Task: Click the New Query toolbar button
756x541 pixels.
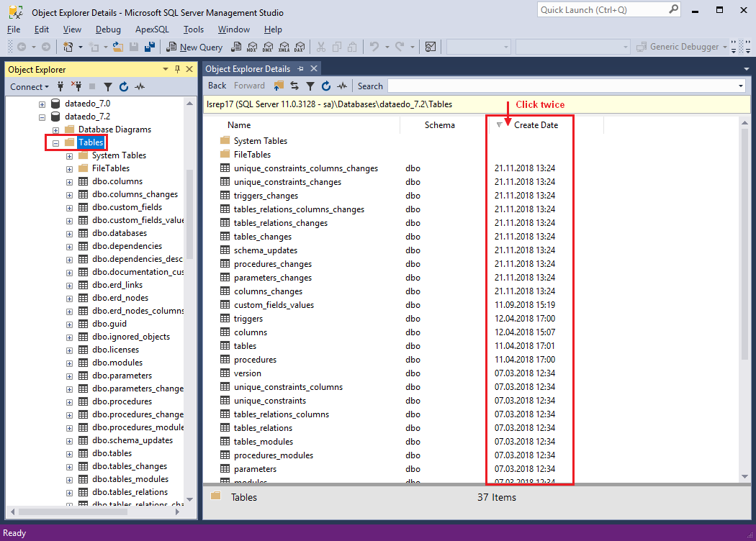Action: pyautogui.click(x=194, y=47)
